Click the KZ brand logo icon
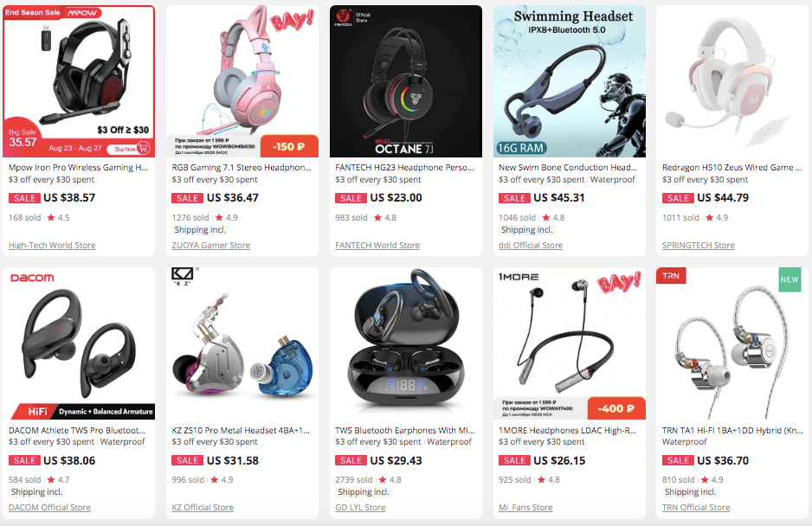 pos(183,276)
